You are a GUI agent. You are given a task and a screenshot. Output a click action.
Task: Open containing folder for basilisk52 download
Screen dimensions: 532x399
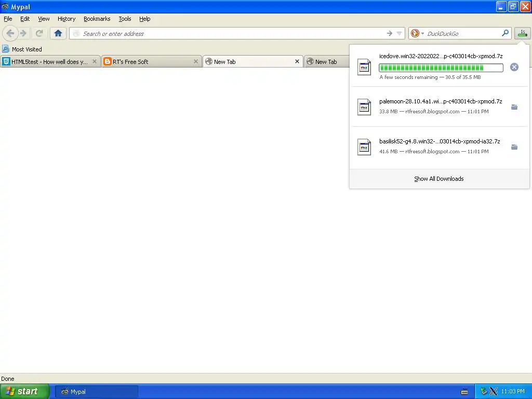(514, 147)
